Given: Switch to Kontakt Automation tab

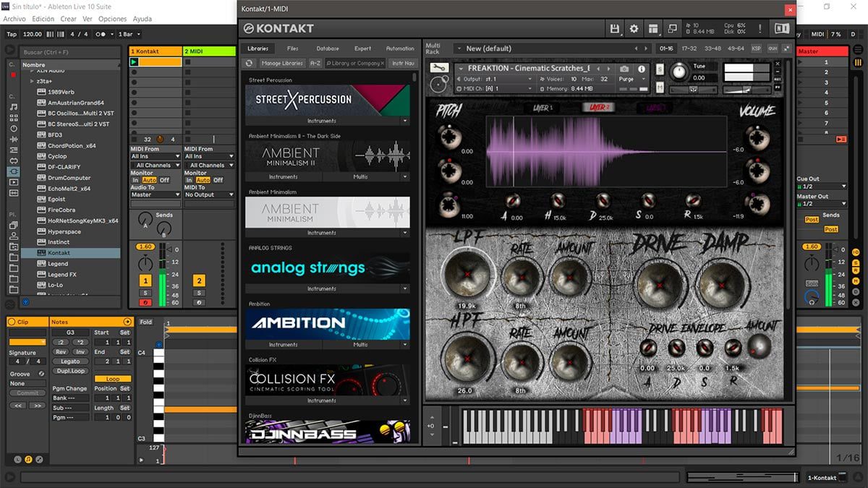Looking at the screenshot, I should click(x=400, y=48).
